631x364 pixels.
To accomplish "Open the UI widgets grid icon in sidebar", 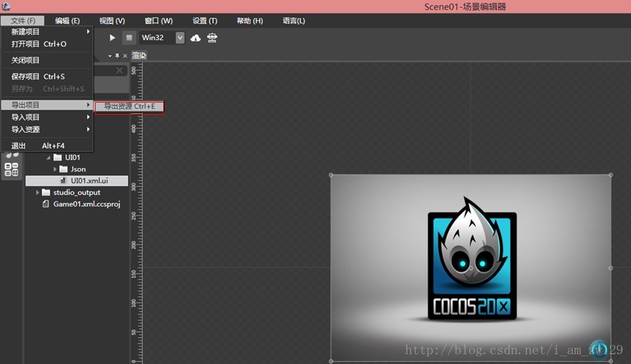I will coord(11,169).
